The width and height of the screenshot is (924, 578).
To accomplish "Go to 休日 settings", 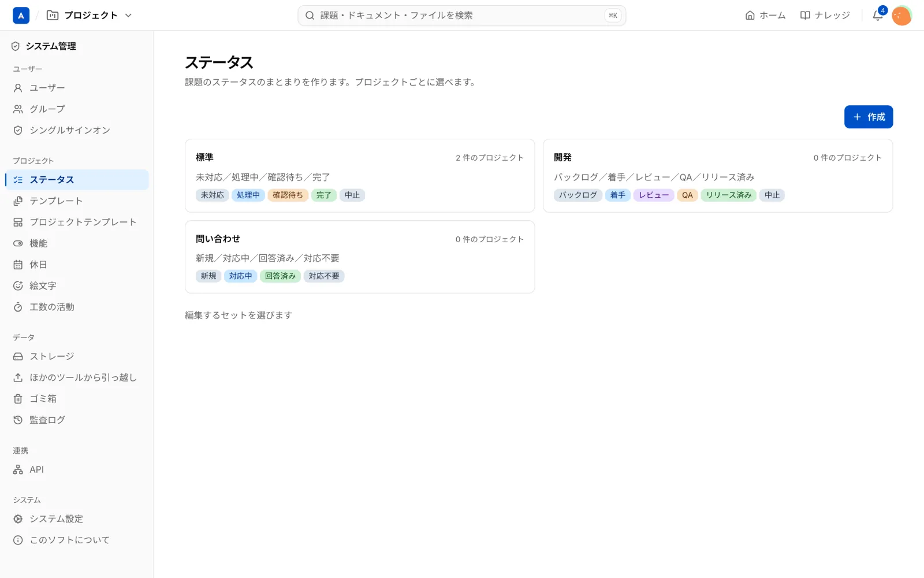I will tap(77, 265).
